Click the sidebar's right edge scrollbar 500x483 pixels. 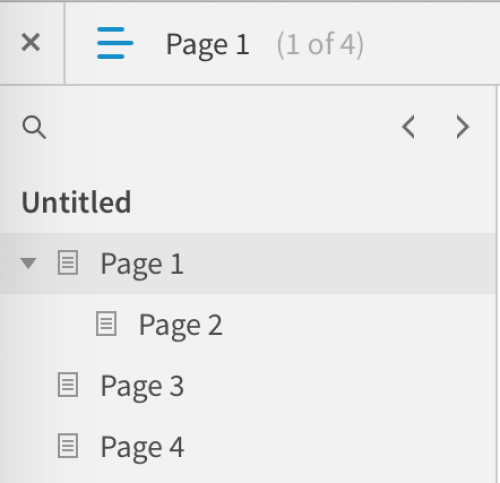(498, 284)
